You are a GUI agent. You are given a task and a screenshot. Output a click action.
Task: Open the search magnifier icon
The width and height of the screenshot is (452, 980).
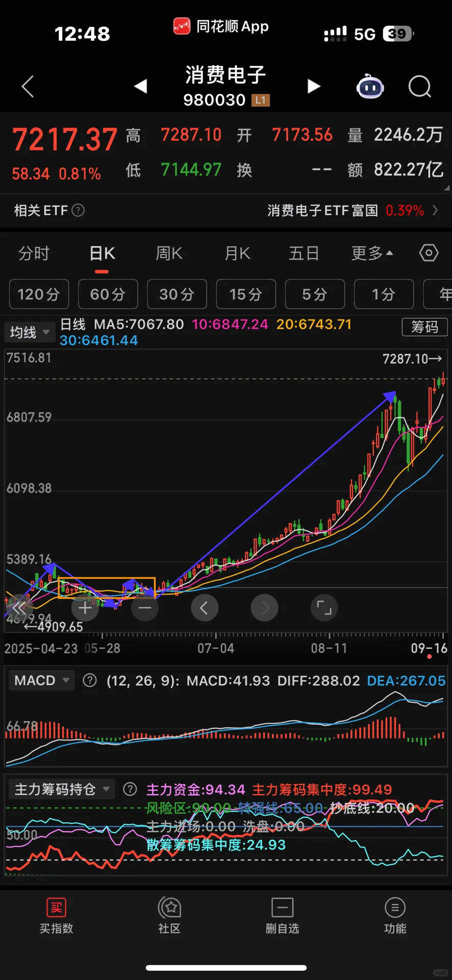point(420,87)
